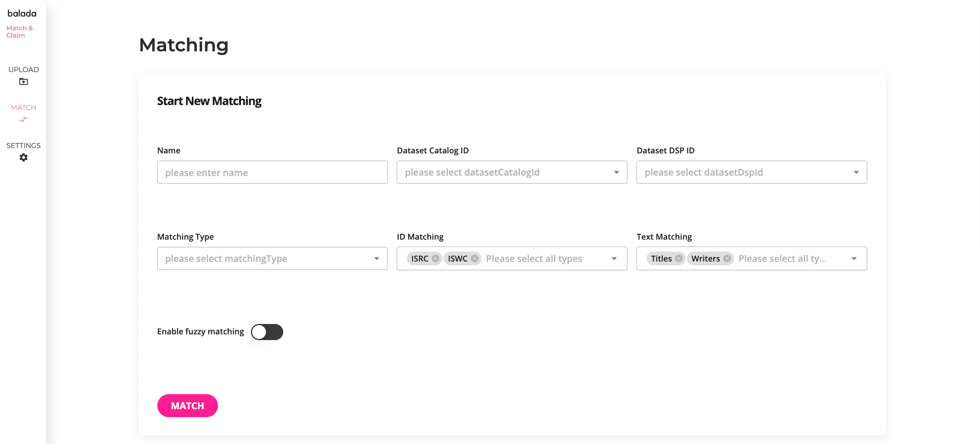Expand ID Matching dropdown arrow
Screen dimensions: 980x444
click(614, 258)
